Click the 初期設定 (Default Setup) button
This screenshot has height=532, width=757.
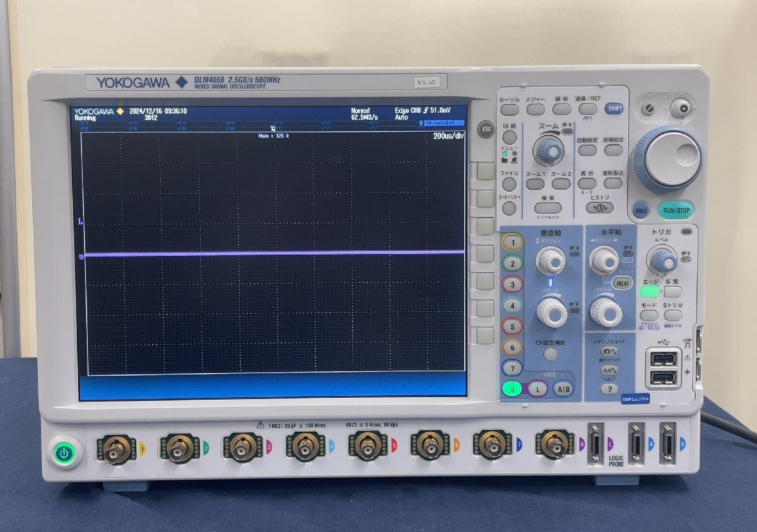(x=613, y=150)
